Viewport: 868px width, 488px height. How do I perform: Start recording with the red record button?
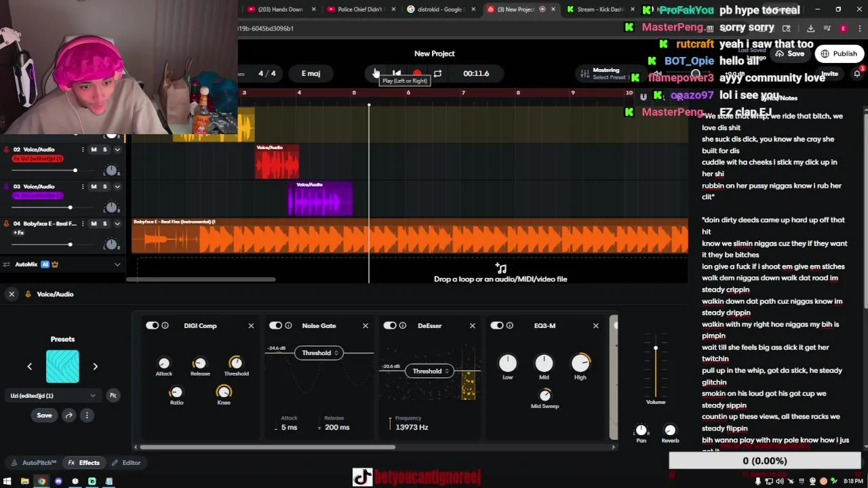(x=417, y=73)
